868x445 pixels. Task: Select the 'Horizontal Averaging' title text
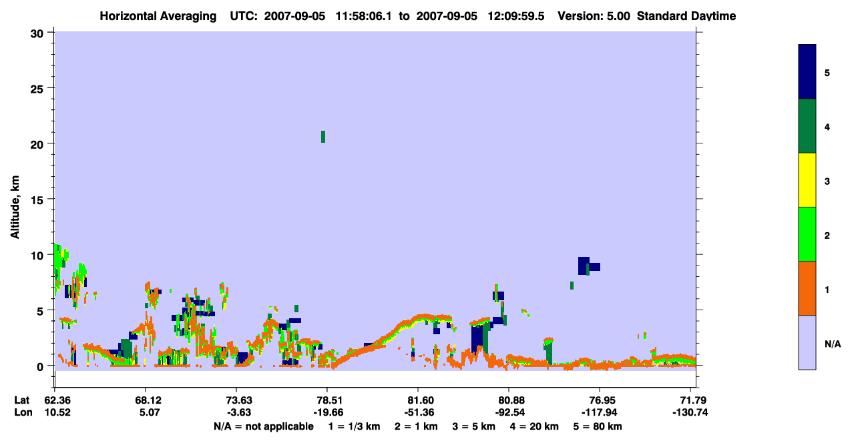[159, 16]
